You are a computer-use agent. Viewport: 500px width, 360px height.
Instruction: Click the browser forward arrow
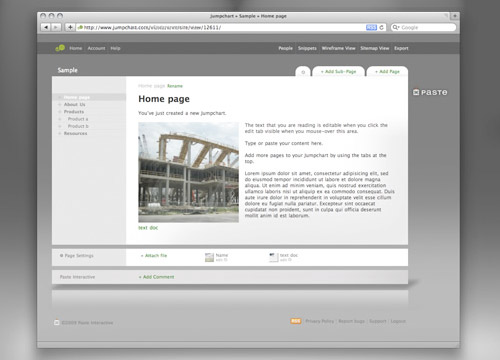coord(56,27)
